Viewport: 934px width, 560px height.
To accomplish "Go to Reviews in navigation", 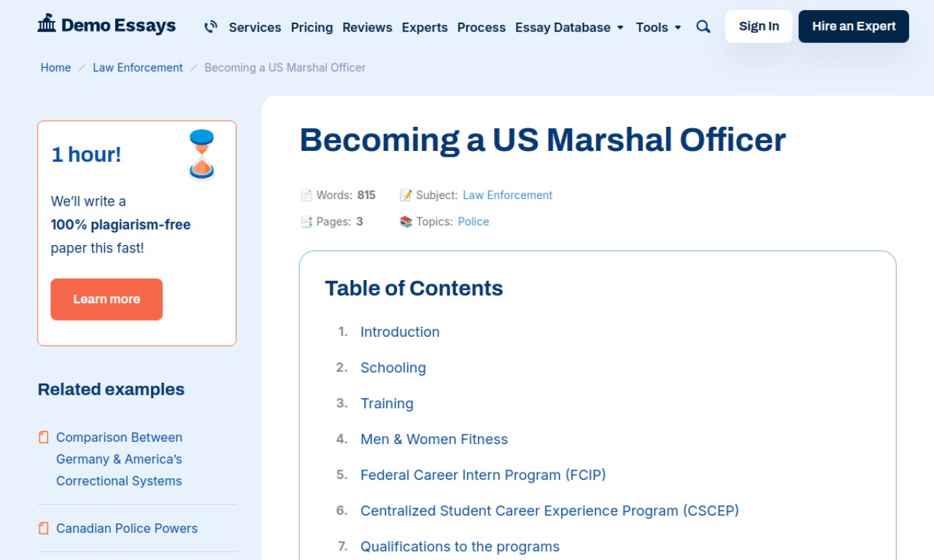I will [367, 27].
